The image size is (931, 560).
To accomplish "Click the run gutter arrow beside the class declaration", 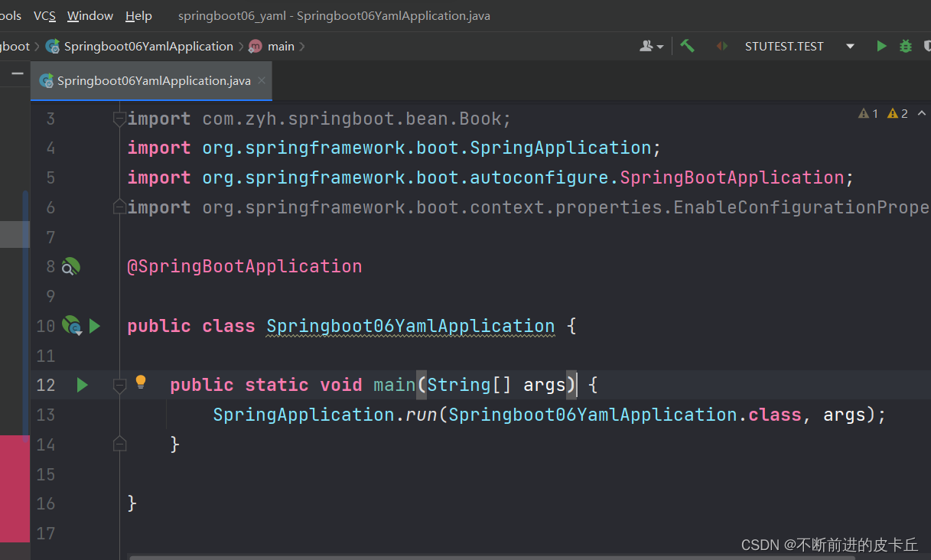I will (x=95, y=326).
